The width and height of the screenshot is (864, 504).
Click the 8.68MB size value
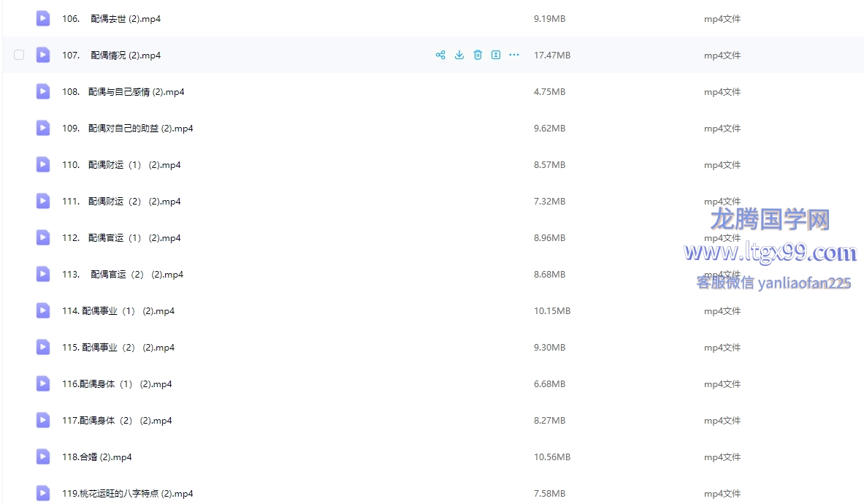click(x=549, y=275)
